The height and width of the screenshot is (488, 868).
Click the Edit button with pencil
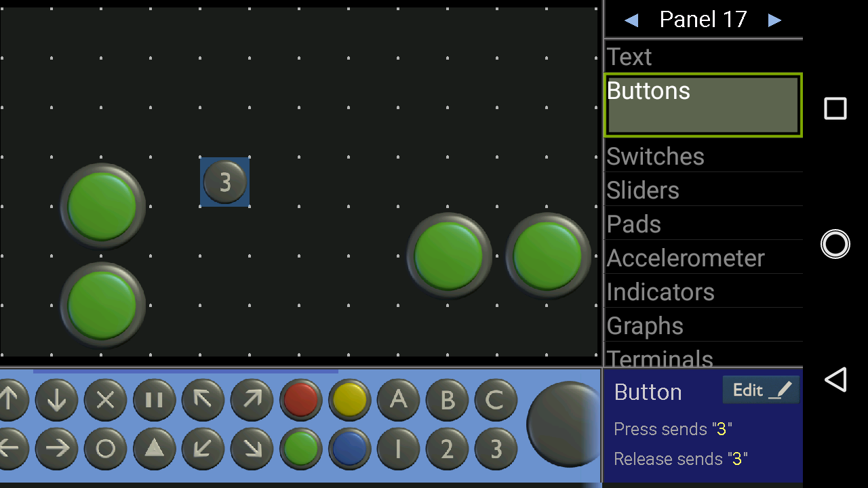click(761, 390)
